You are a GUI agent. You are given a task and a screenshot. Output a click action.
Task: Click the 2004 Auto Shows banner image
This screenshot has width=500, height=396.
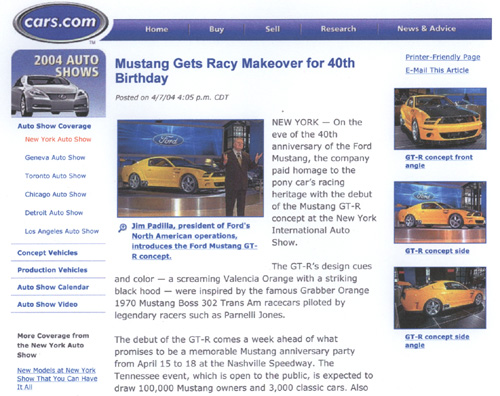coord(58,84)
